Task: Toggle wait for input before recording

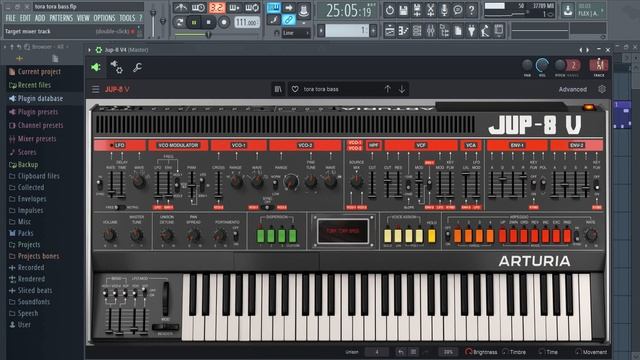Action: tap(199, 8)
